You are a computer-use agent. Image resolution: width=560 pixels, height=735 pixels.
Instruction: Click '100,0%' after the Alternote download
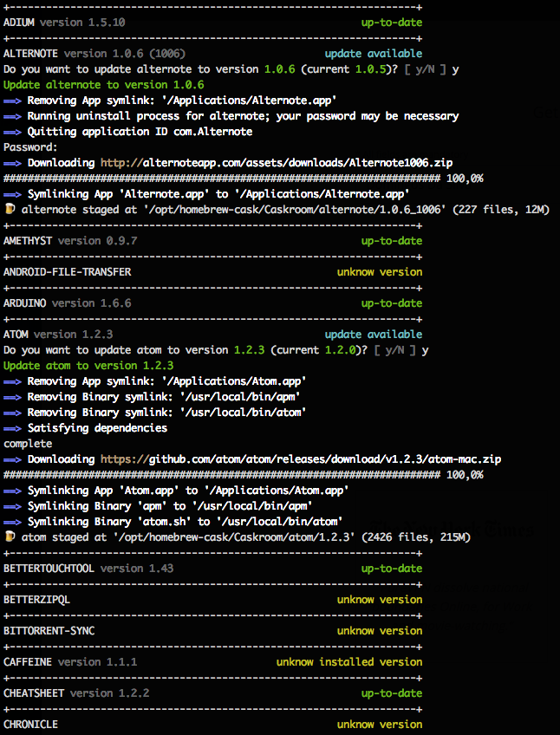465,179
